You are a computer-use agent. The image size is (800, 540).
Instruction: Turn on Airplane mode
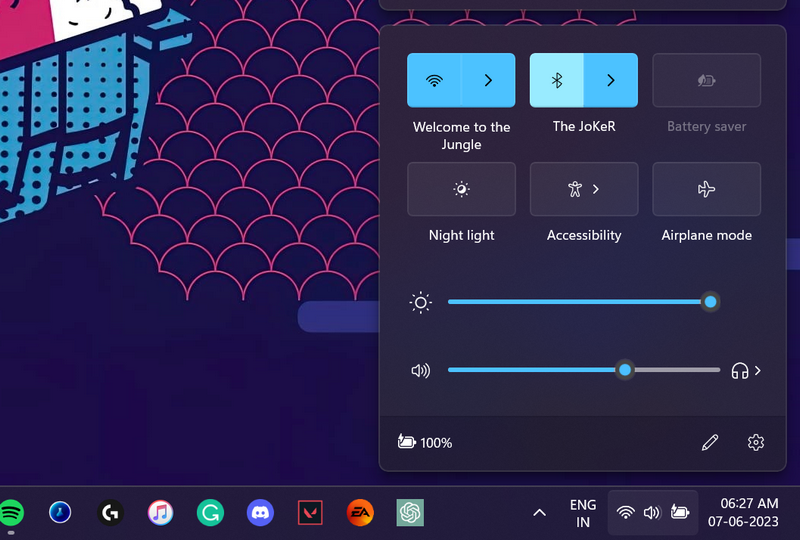click(x=707, y=189)
